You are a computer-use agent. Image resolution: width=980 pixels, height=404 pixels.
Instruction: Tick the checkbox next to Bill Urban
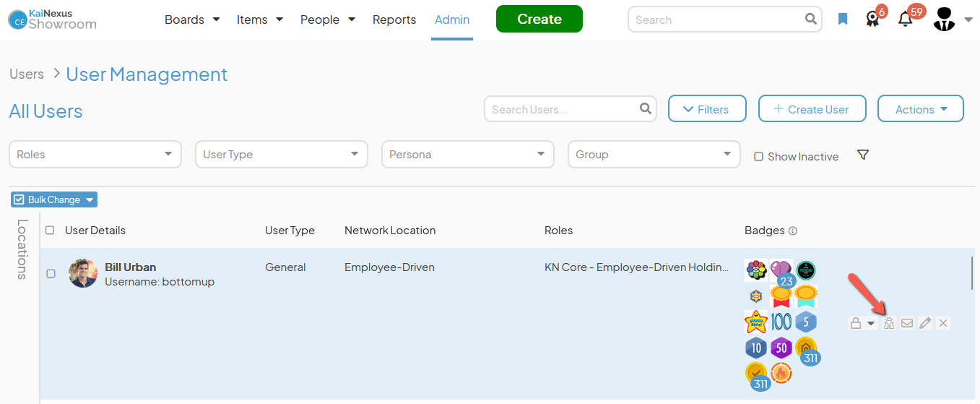pyautogui.click(x=51, y=274)
